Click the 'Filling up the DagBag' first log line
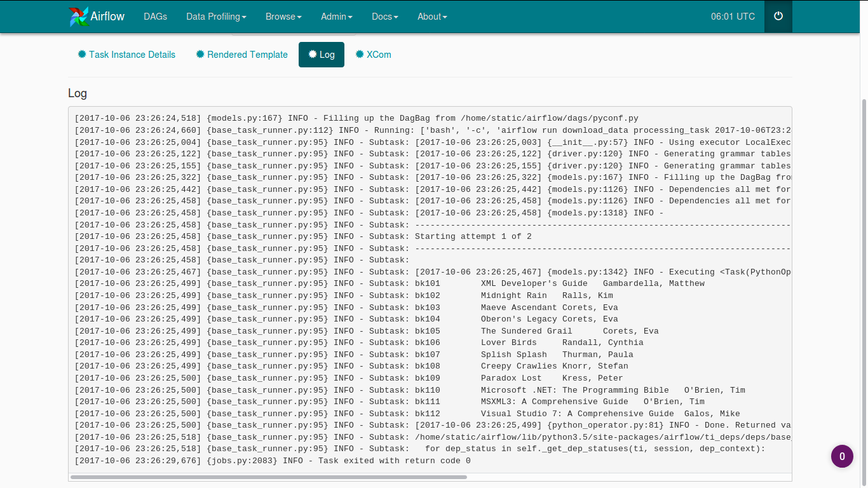Screen dimensions: 868x488 [356, 118]
